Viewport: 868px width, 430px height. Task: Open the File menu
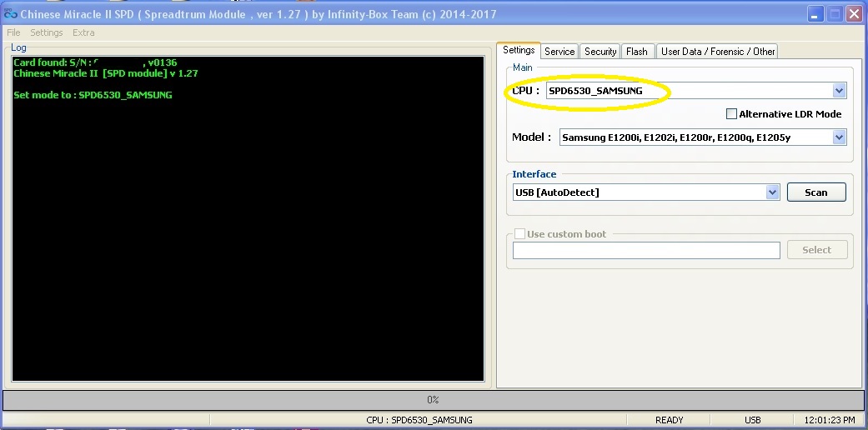tap(13, 32)
